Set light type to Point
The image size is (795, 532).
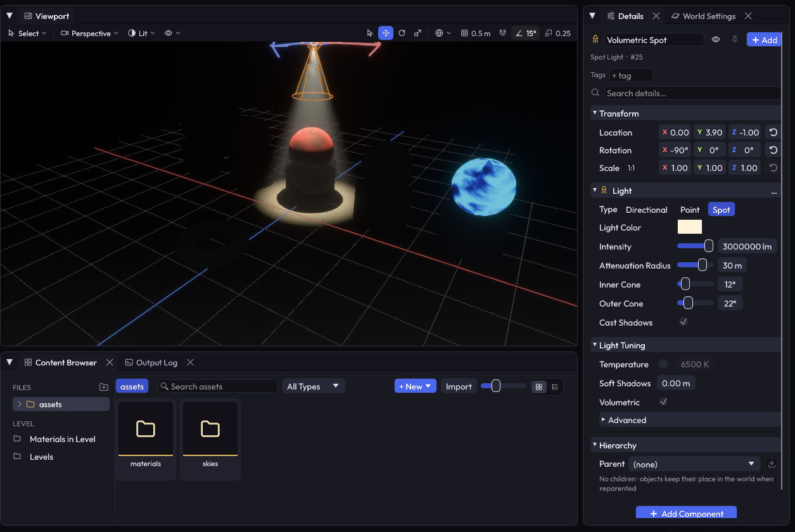tap(690, 210)
